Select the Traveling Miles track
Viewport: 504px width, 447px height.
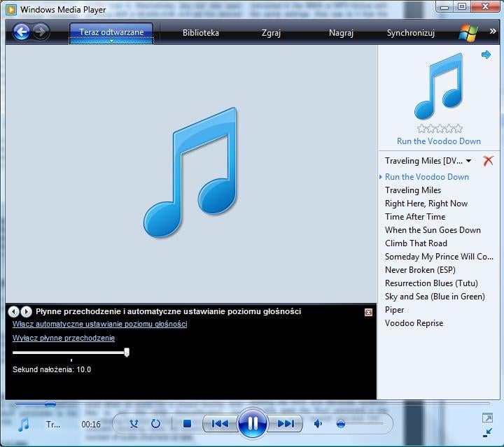413,190
